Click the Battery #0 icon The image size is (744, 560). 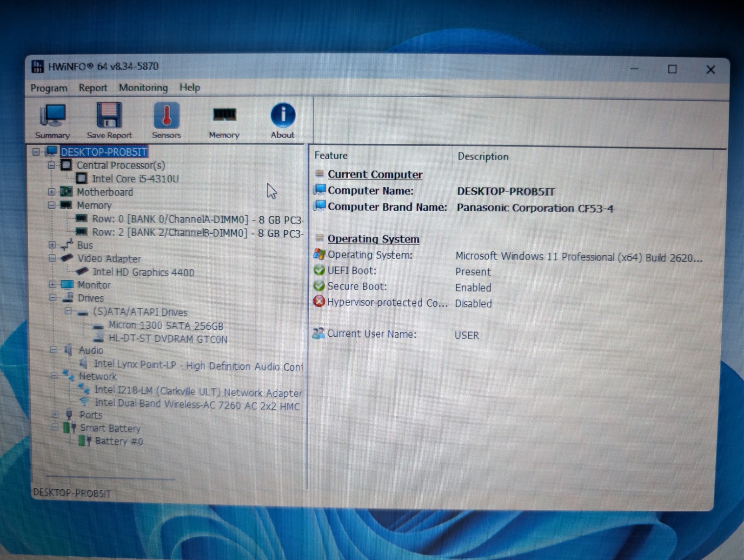pyautogui.click(x=85, y=440)
